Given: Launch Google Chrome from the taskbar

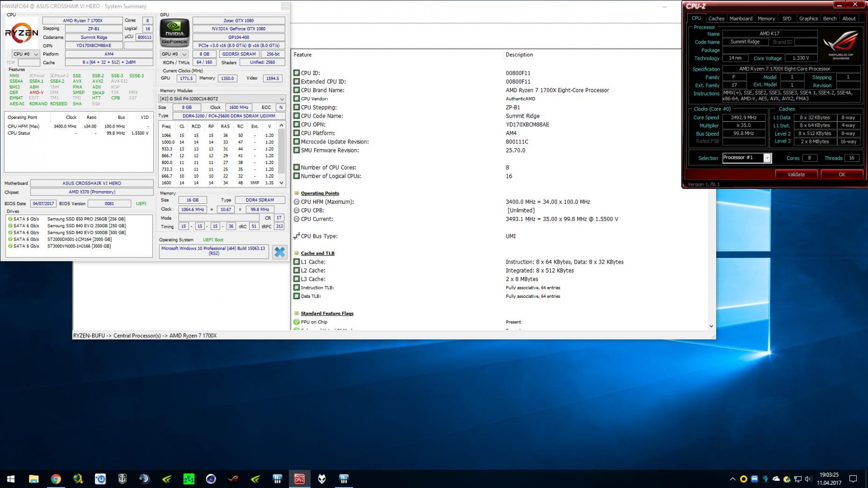Looking at the screenshot, I should (56, 479).
